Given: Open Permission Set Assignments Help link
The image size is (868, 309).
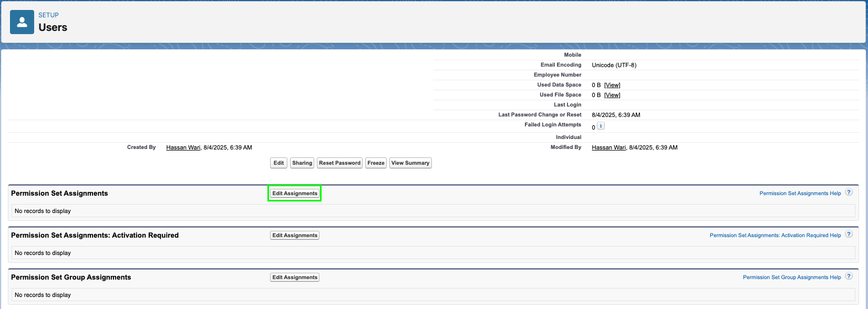Looking at the screenshot, I should [800, 194].
